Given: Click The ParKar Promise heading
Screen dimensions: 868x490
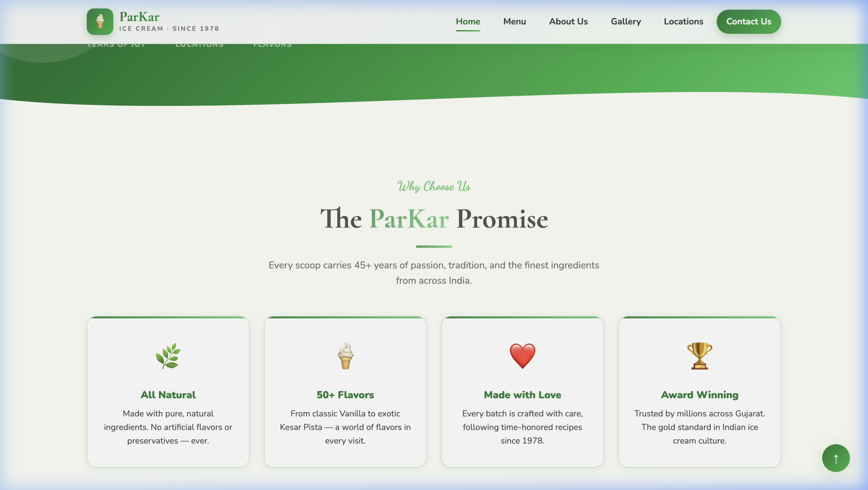Looking at the screenshot, I should coord(434,219).
